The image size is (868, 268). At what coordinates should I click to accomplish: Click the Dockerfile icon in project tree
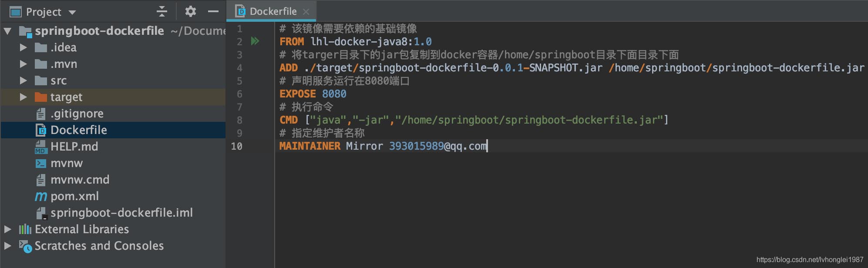pos(41,130)
